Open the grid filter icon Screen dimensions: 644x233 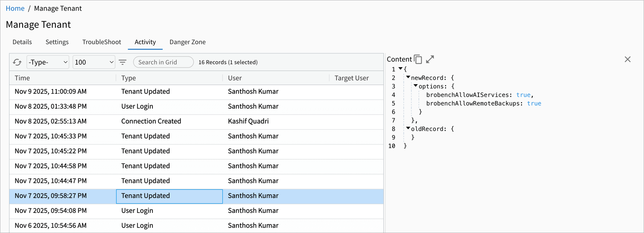pyautogui.click(x=122, y=62)
